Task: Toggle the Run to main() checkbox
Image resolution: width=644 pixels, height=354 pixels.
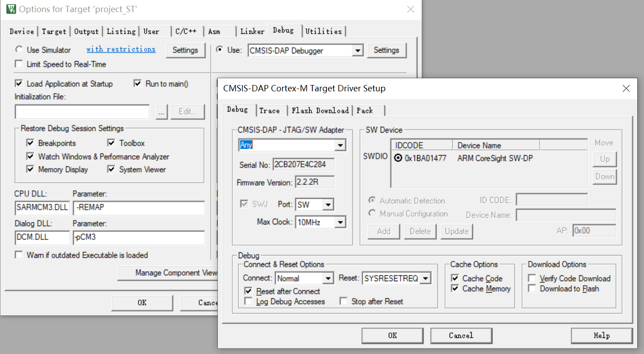Action: 138,84
